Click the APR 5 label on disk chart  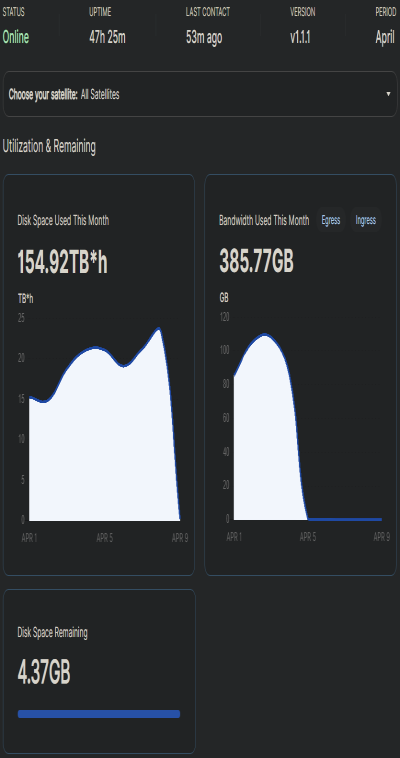(104, 538)
